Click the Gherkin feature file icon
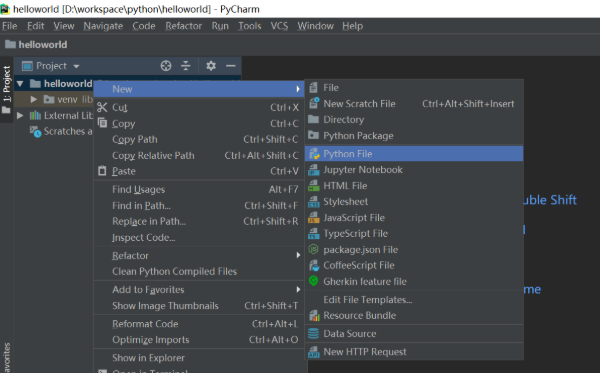 tap(313, 281)
